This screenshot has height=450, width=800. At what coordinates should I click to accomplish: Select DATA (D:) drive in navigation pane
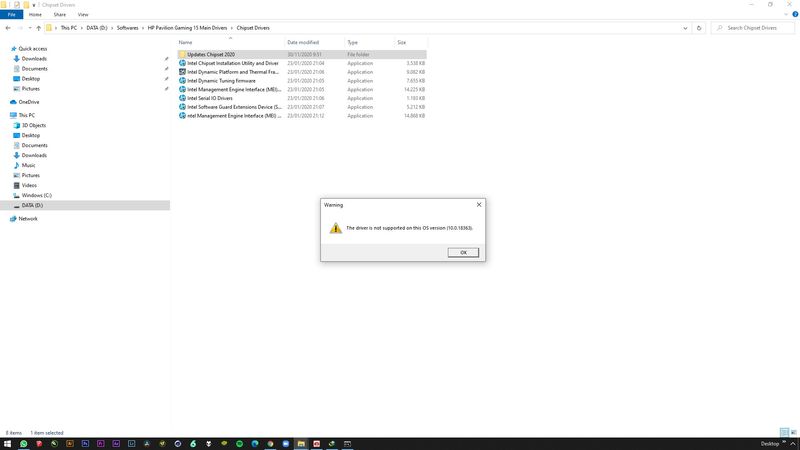click(x=32, y=205)
